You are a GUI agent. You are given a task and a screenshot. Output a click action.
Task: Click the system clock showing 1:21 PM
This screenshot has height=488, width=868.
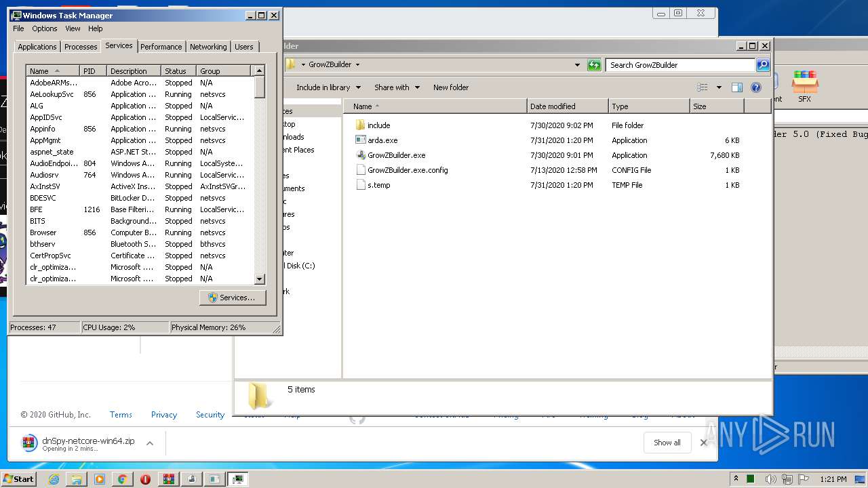coord(833,479)
